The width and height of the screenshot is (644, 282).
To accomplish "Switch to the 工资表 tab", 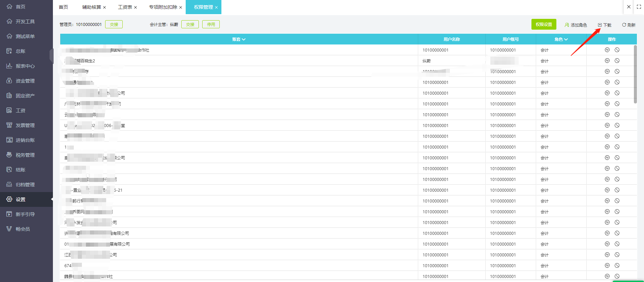I will (x=125, y=7).
